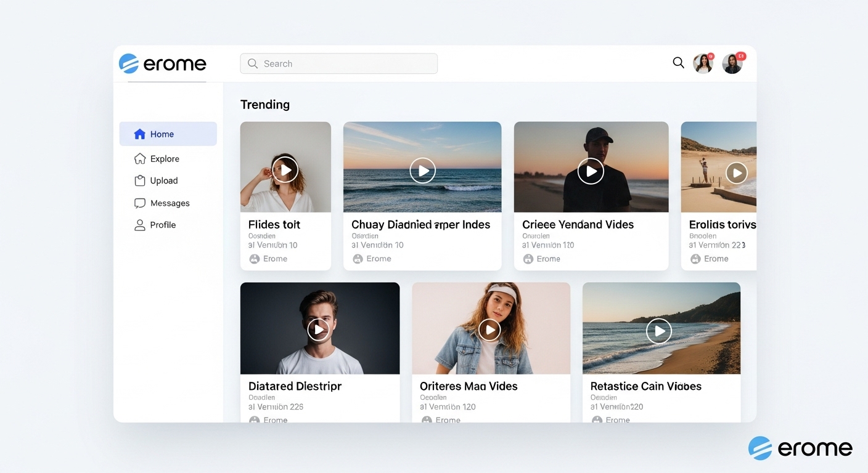Play the "Flides toit" video
The image size is (868, 473).
285,169
